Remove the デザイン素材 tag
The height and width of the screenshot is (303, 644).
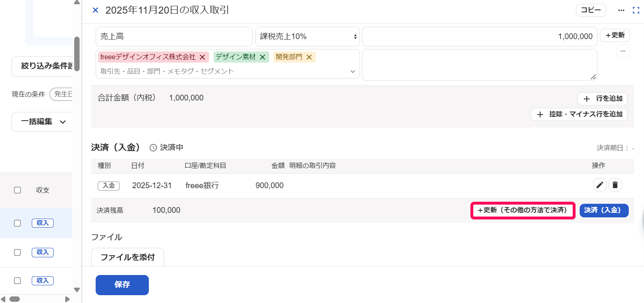point(262,57)
